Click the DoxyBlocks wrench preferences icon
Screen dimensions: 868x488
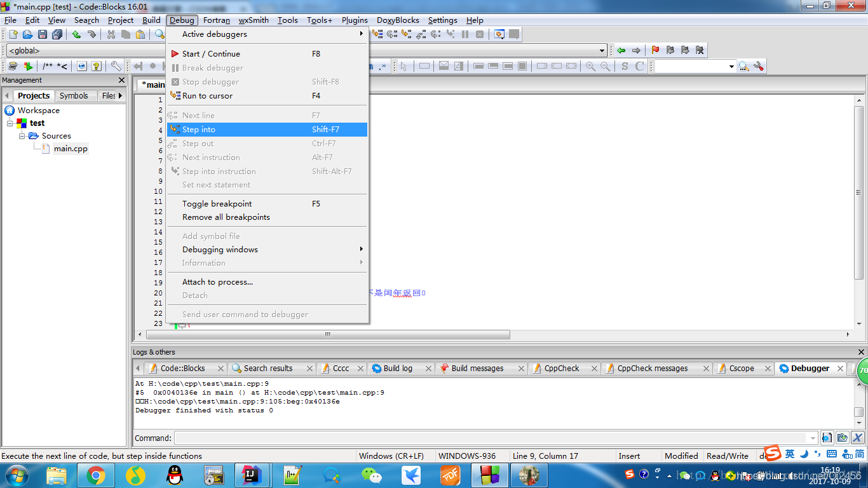pos(116,66)
